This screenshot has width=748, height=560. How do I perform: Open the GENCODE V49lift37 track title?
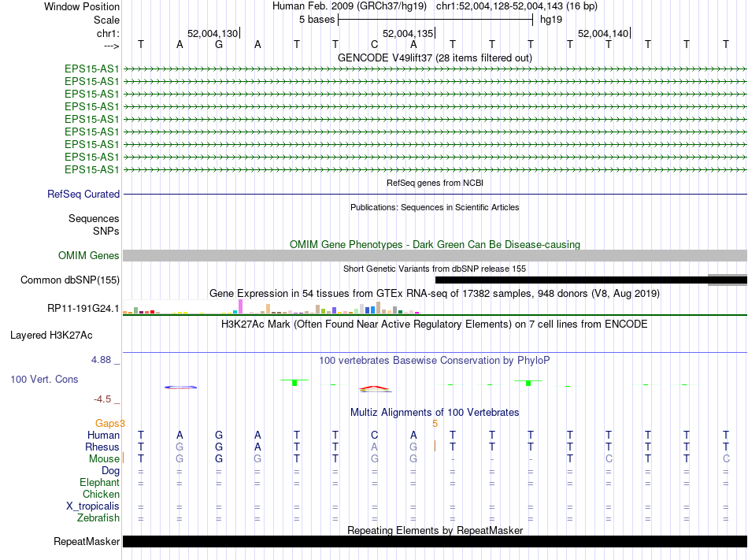(435, 57)
